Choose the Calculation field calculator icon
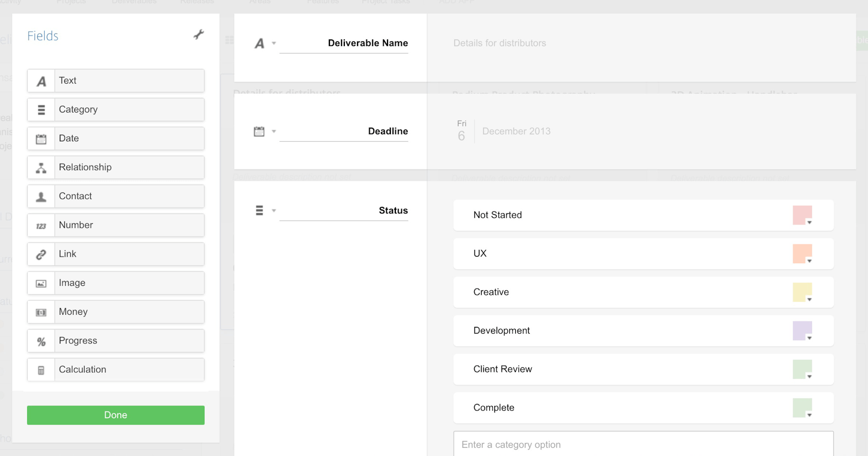The width and height of the screenshot is (868, 456). tap(41, 370)
